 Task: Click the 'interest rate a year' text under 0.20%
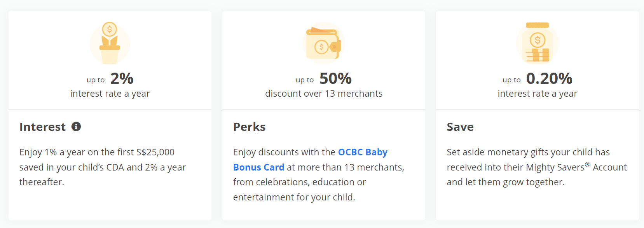[538, 94]
